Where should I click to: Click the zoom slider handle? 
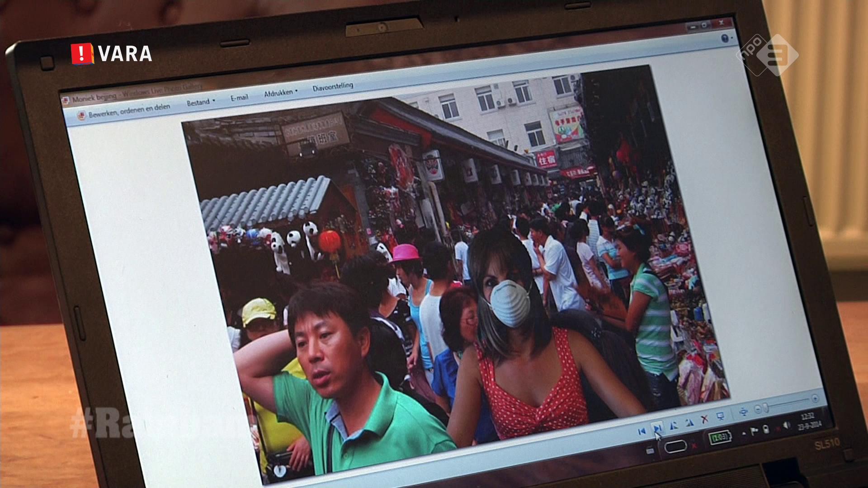pyautogui.click(x=766, y=408)
